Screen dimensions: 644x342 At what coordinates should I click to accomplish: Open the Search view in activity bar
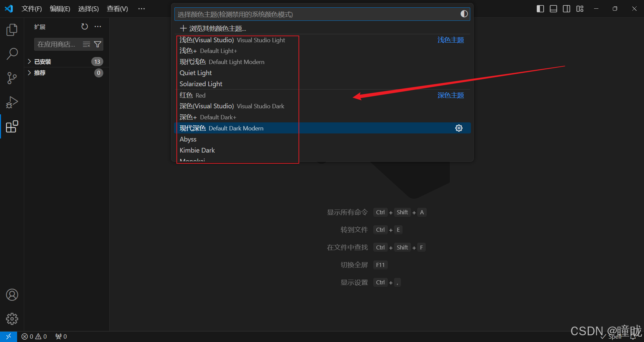[x=12, y=54]
